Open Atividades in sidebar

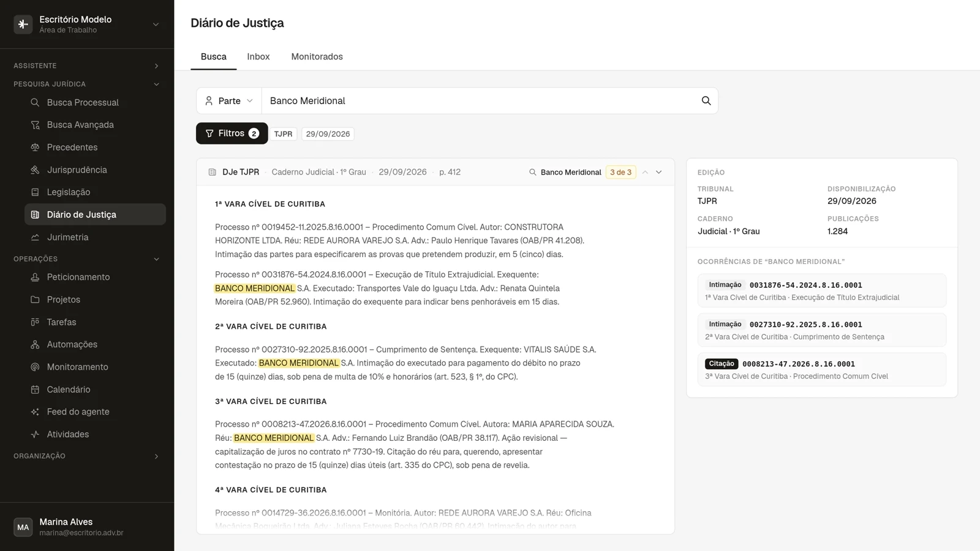coord(95,434)
